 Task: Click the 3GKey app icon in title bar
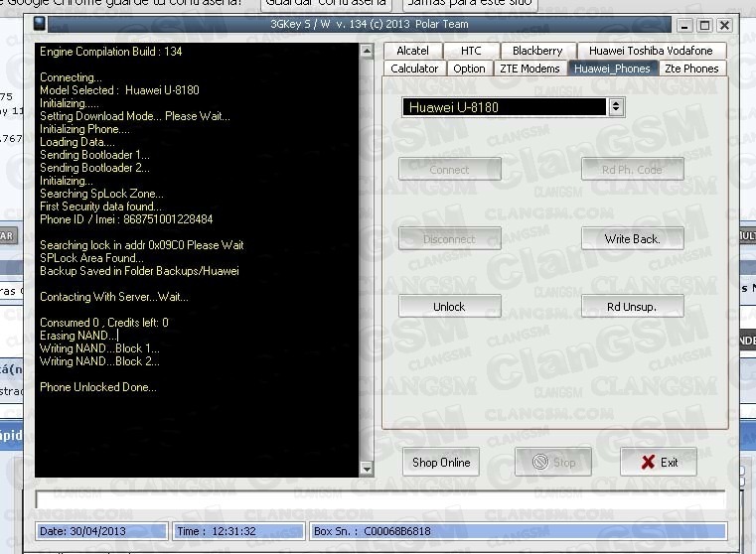40,24
